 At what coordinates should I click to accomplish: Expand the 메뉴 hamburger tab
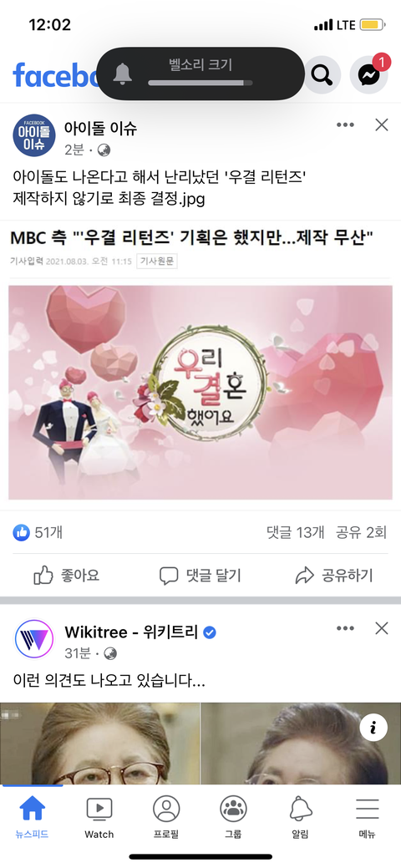click(x=368, y=818)
